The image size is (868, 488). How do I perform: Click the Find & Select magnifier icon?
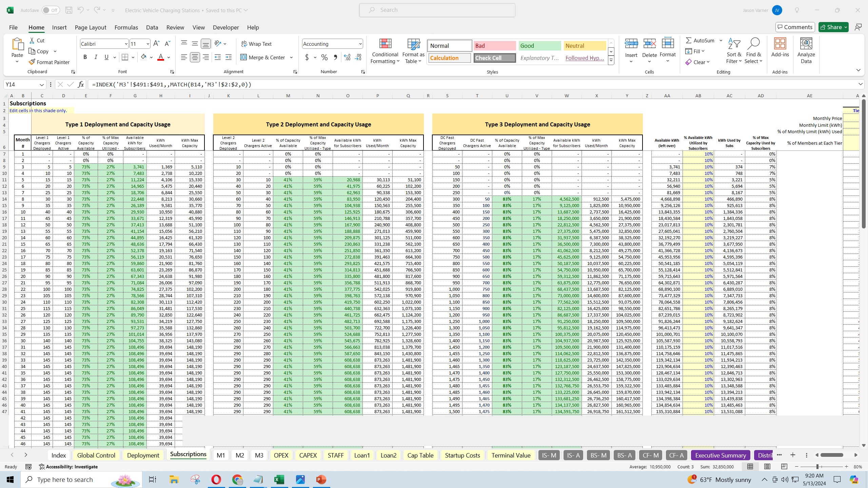753,44
